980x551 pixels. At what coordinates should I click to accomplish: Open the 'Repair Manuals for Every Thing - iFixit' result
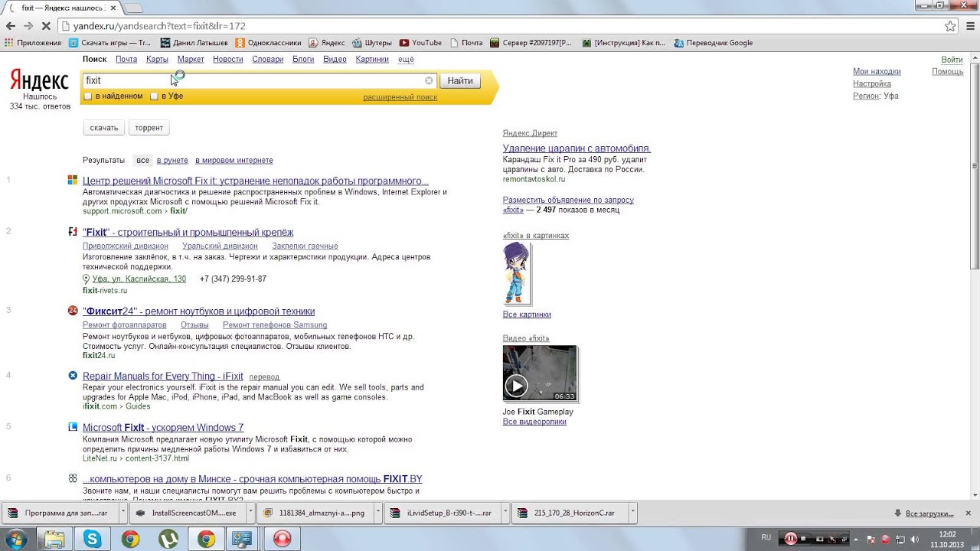(x=163, y=376)
